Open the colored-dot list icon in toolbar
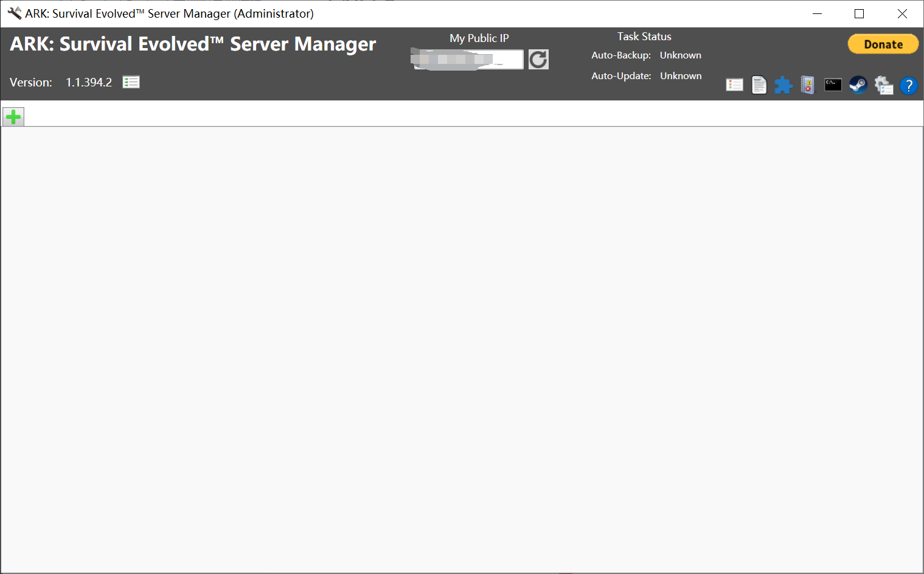Screen dimensions: 924x574 (x=735, y=85)
